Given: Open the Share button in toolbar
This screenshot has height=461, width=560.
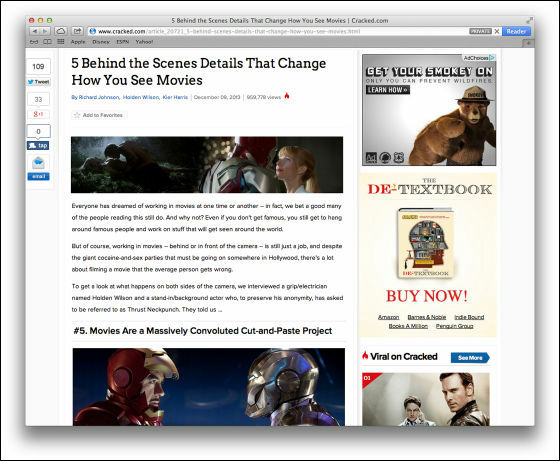Looking at the screenshot, I should 77,31.
